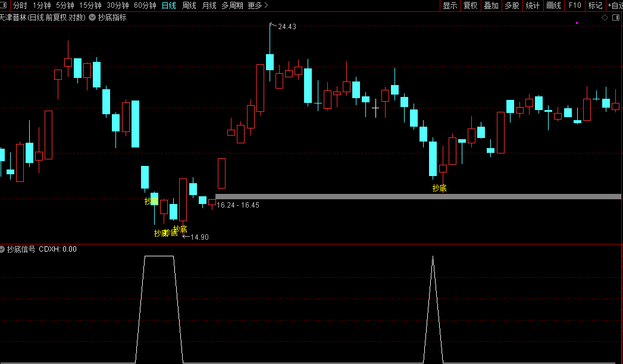Screen dimensions: 623x364
Task: Click the 14.90 low price label
Action: tap(199, 237)
